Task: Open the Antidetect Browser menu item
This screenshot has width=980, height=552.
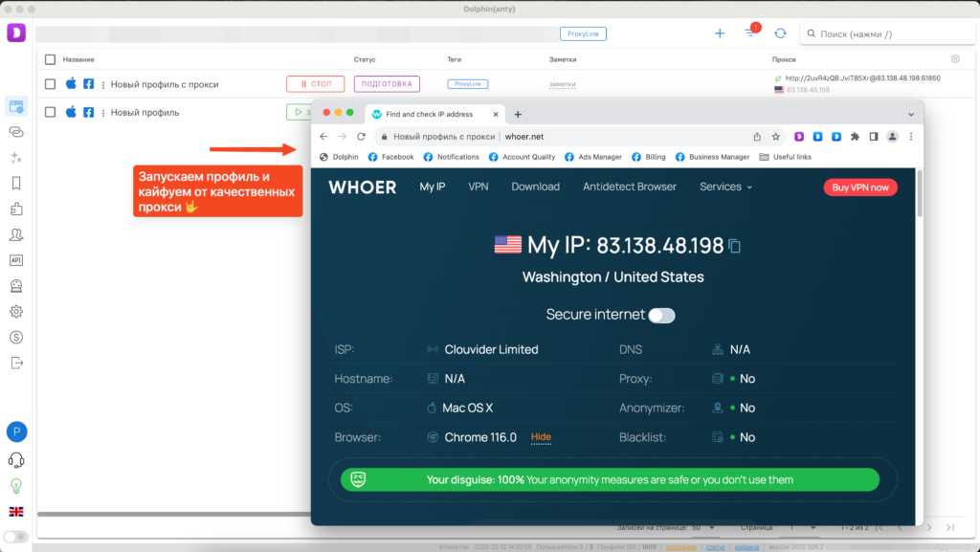Action: tap(630, 187)
